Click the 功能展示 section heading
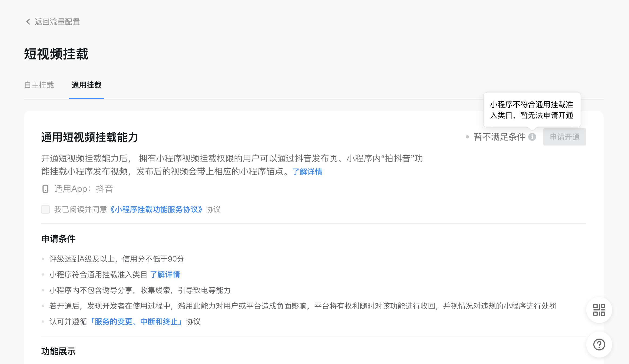 click(58, 351)
